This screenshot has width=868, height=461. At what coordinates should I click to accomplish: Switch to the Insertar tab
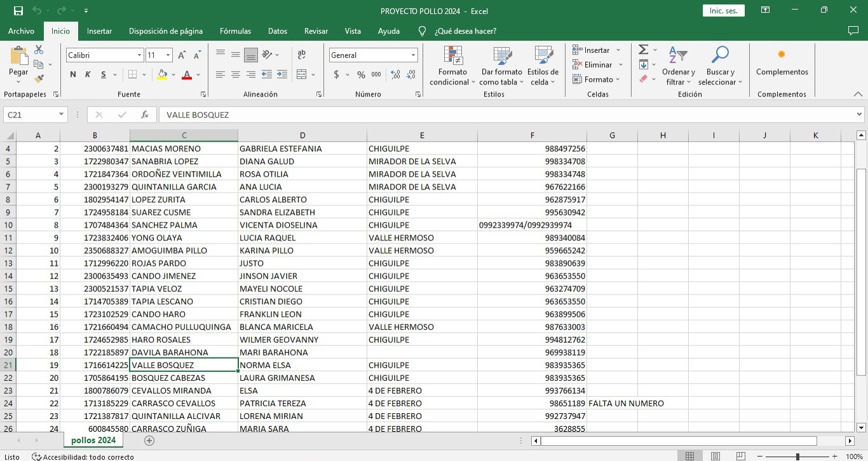[99, 31]
